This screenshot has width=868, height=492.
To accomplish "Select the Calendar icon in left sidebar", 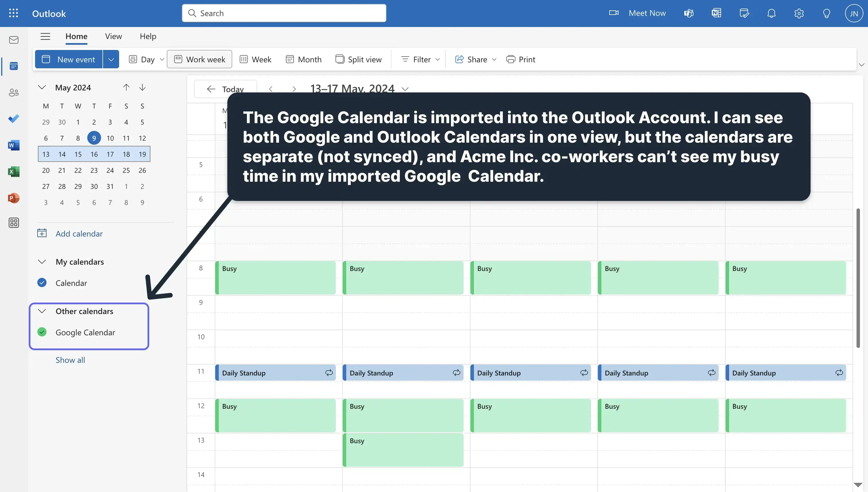I will (14, 66).
